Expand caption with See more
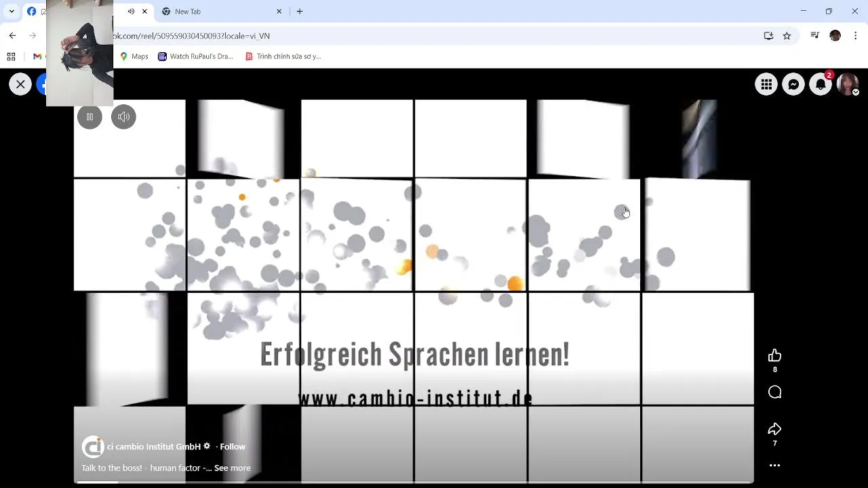This screenshot has width=868, height=488. tap(232, 468)
